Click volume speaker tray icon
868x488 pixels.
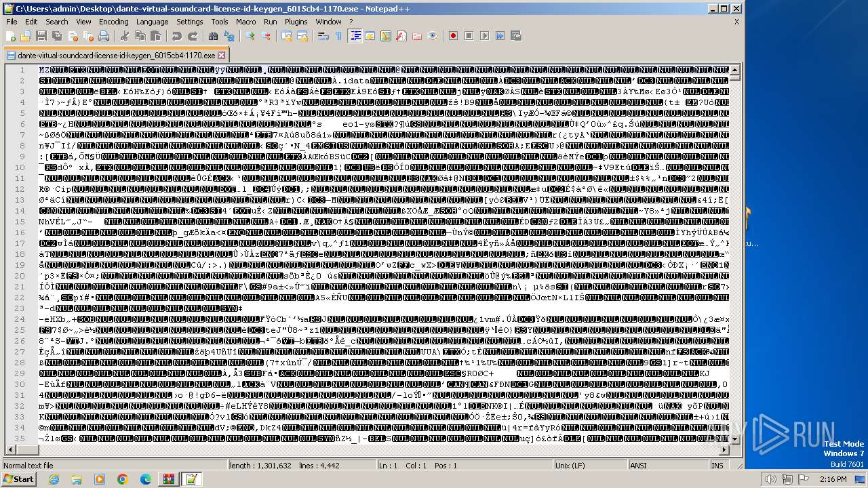[x=770, y=479]
